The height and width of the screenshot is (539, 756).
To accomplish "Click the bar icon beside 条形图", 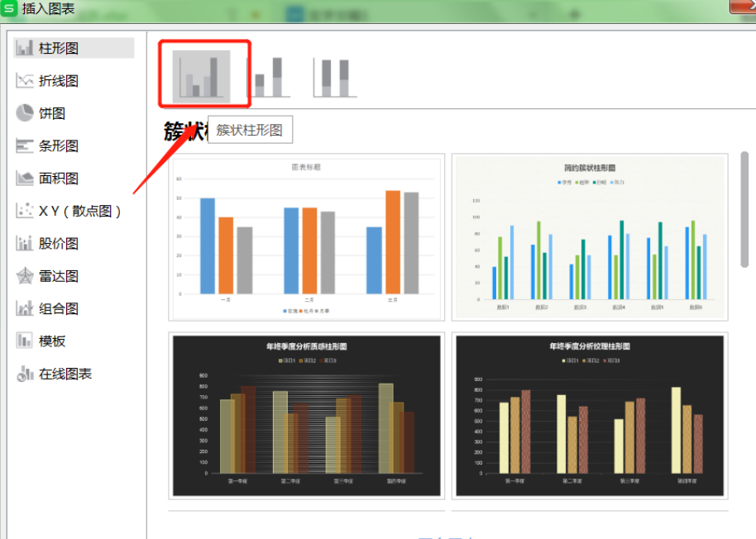I will coord(25,145).
